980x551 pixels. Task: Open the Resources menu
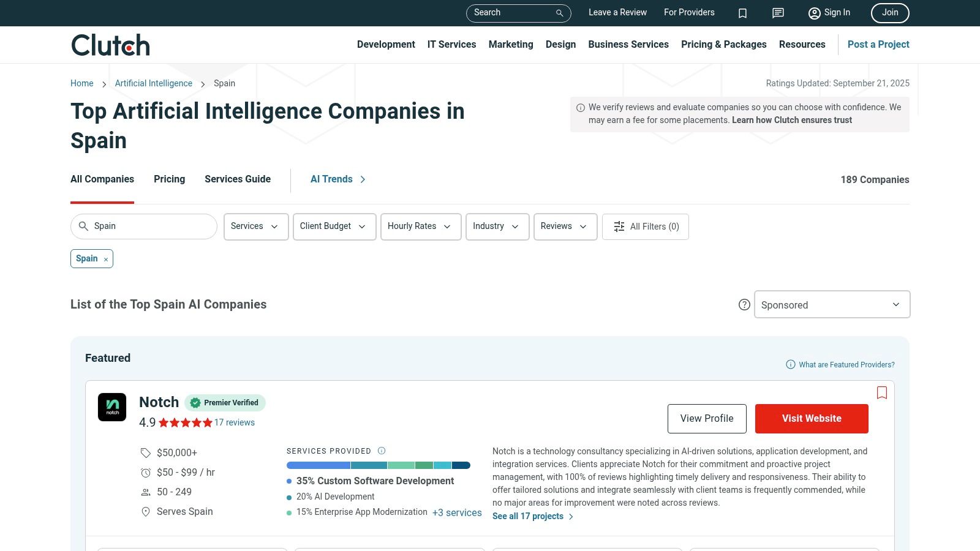tap(802, 44)
